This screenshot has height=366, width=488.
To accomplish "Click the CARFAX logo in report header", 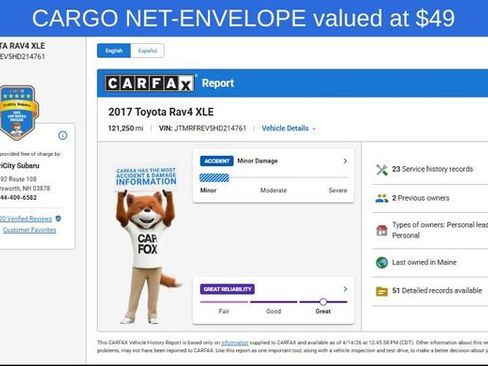I will [149, 83].
